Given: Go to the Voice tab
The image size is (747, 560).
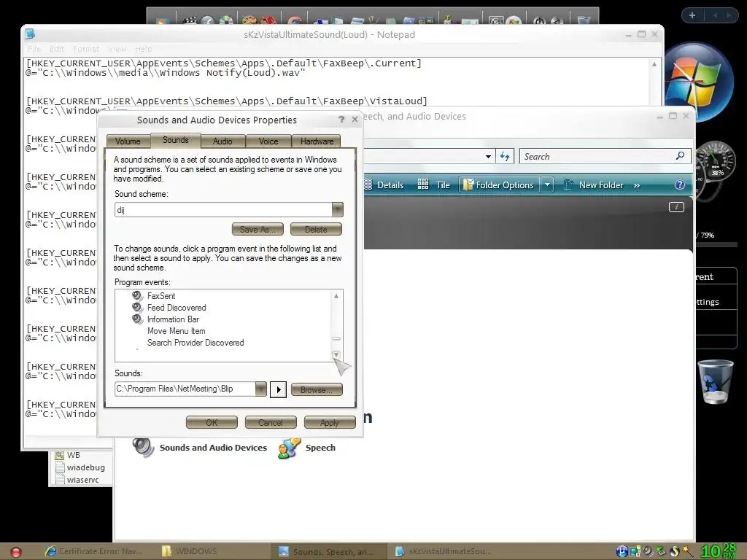Looking at the screenshot, I should 268,141.
